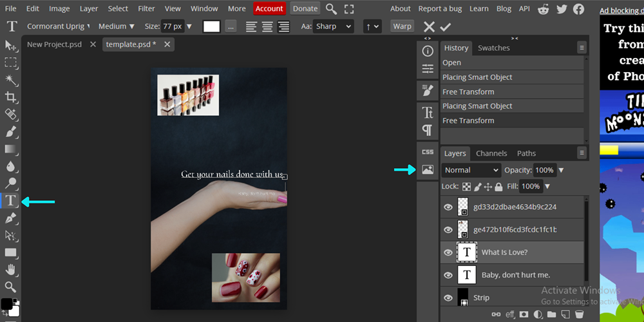Image resolution: width=644 pixels, height=322 pixels.
Task: Select the Rectangle Select tool
Action: [10, 62]
